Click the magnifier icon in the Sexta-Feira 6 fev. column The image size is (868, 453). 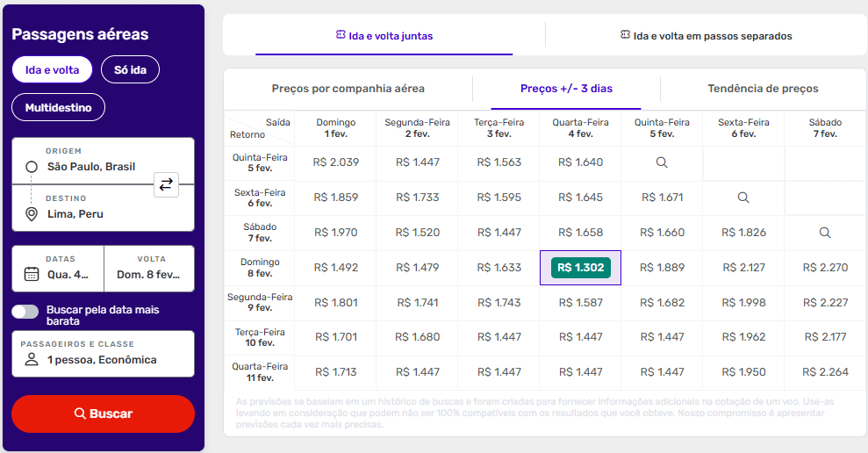[743, 198]
